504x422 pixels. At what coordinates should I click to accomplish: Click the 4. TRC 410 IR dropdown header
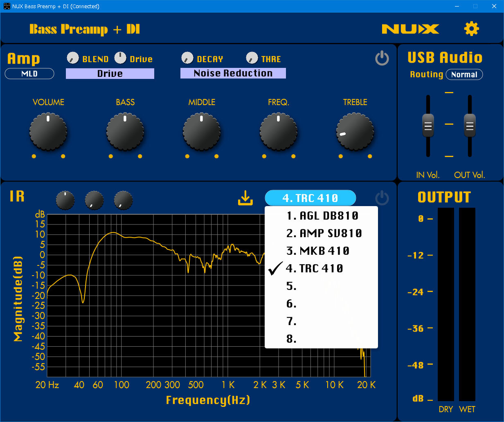(310, 198)
